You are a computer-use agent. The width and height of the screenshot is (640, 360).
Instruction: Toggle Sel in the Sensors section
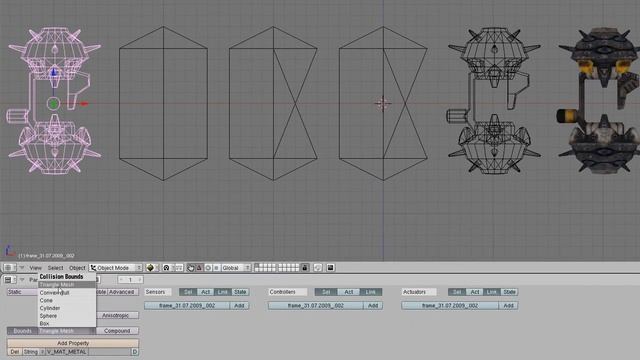click(x=188, y=292)
